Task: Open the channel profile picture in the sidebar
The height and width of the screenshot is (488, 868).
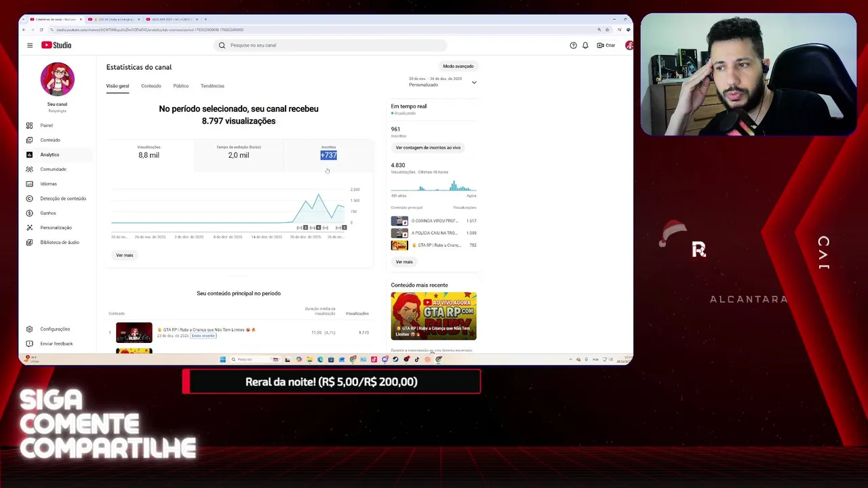Action: pyautogui.click(x=57, y=79)
